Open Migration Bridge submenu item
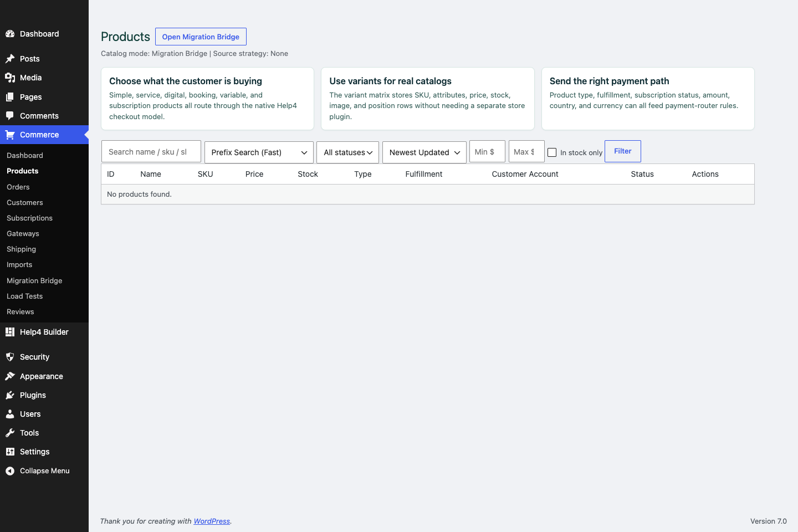Image resolution: width=798 pixels, height=532 pixels. coord(34,281)
